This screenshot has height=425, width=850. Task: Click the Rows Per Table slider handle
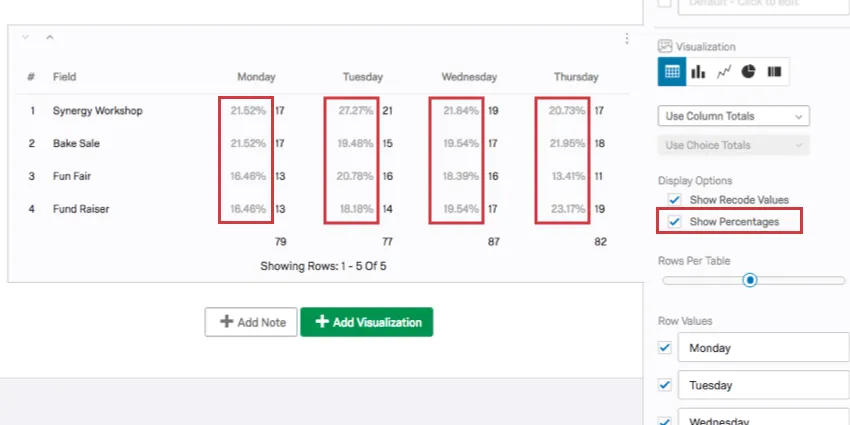pos(750,280)
